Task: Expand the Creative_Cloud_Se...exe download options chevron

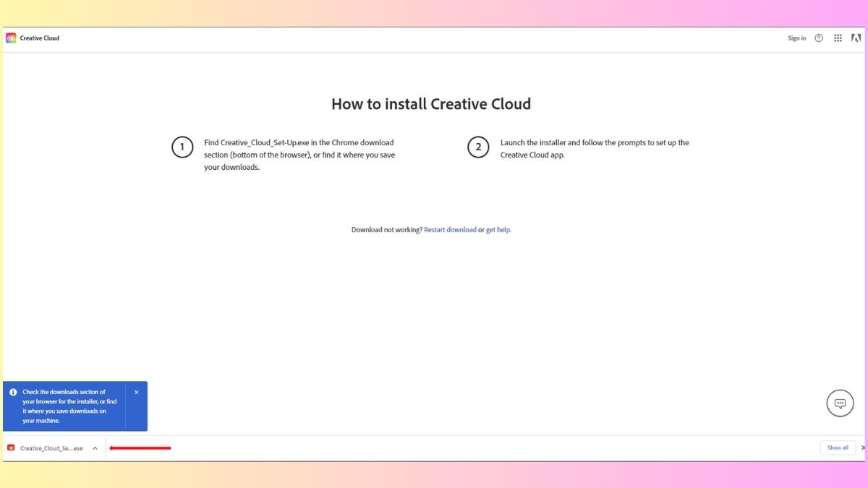Action: pos(95,448)
